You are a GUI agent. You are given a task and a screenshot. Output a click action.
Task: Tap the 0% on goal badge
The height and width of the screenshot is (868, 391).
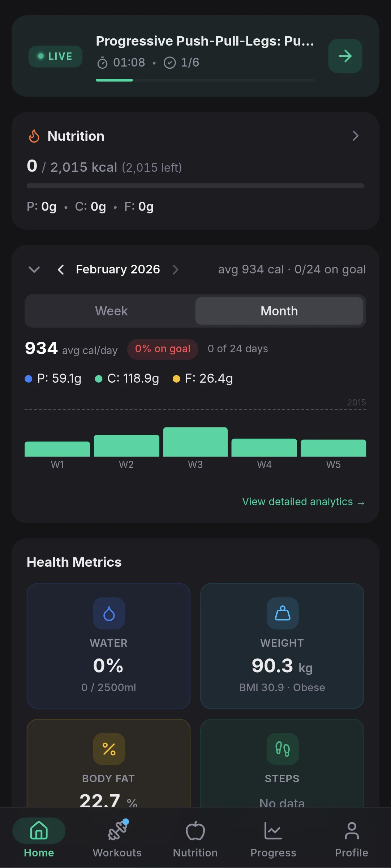point(163,349)
